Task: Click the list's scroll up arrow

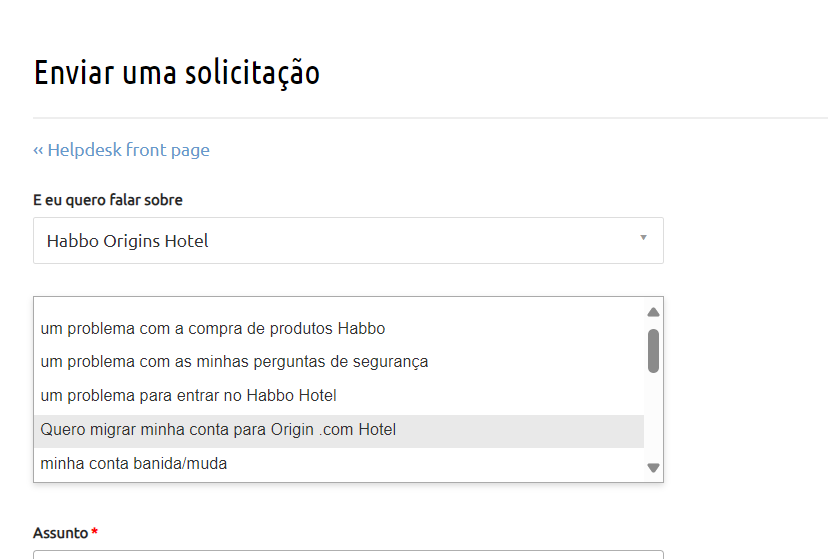Action: [653, 312]
